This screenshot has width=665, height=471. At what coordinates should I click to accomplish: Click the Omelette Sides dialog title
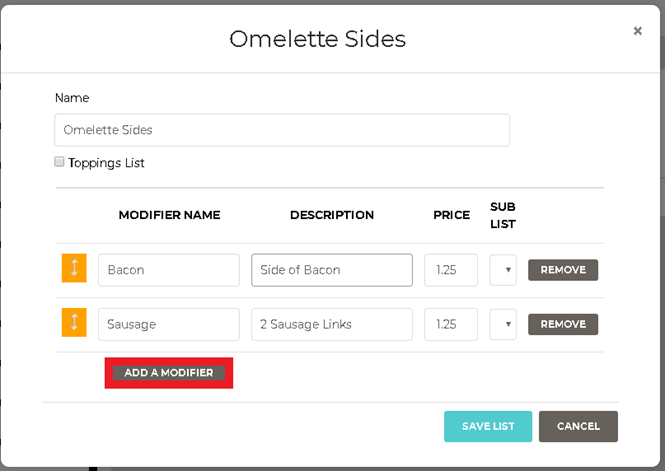click(x=317, y=39)
